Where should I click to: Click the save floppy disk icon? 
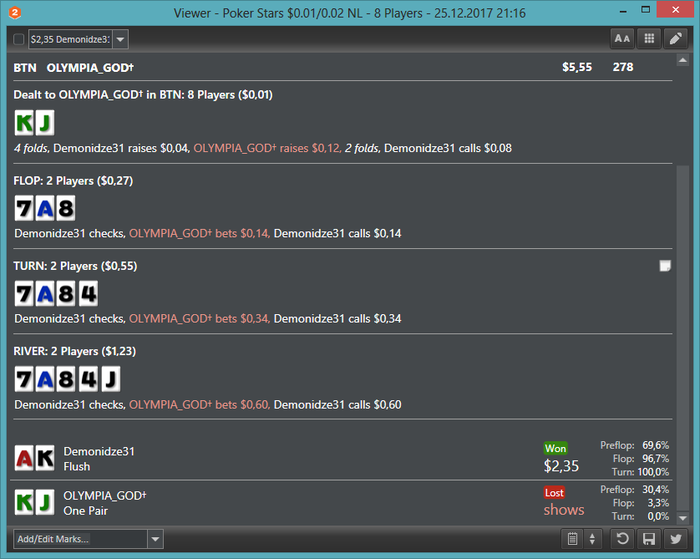[x=649, y=538]
